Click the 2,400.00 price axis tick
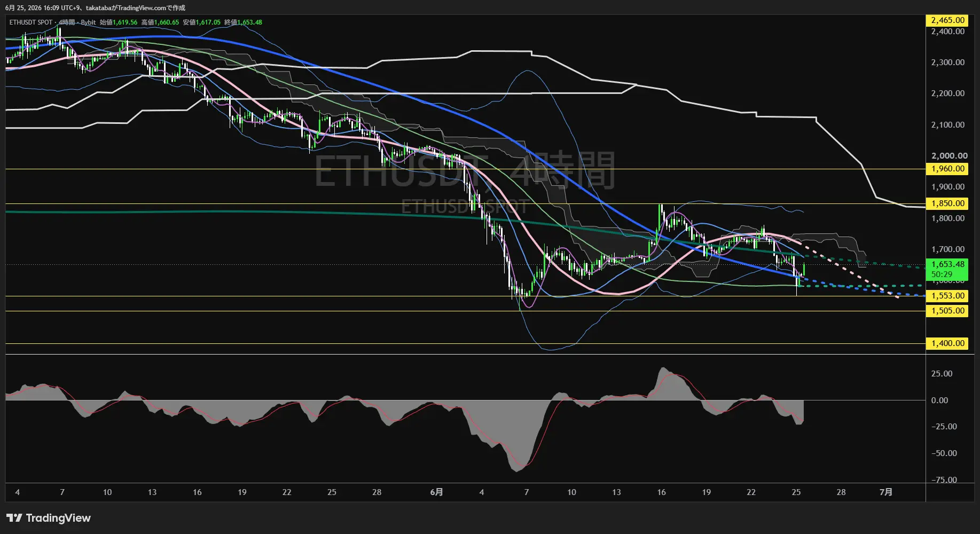This screenshot has width=980, height=534. 947,32
